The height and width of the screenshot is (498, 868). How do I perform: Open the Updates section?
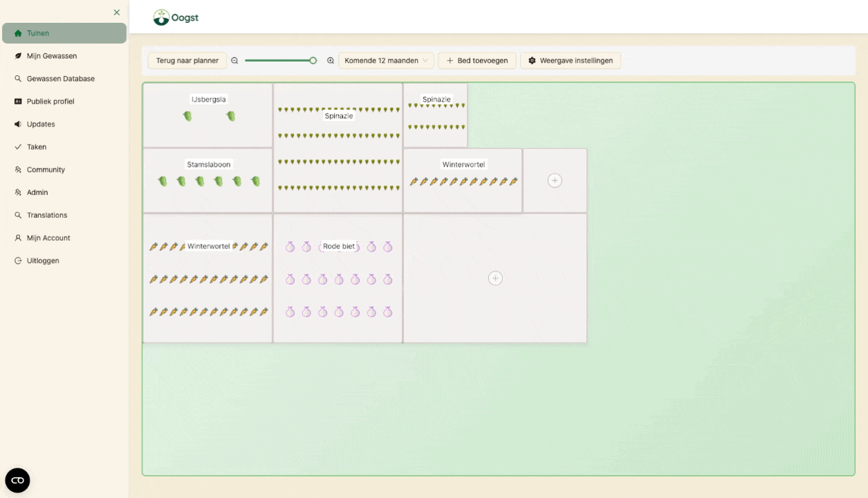41,124
